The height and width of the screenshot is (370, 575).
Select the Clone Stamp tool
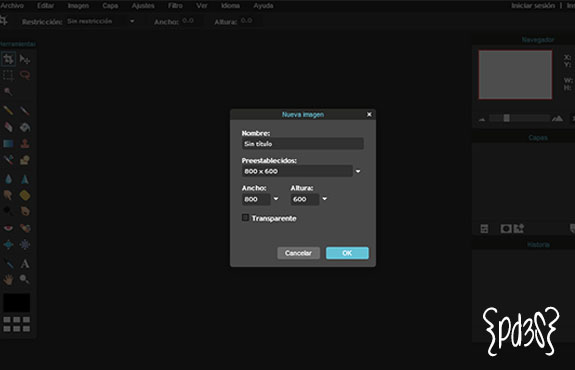(25, 143)
